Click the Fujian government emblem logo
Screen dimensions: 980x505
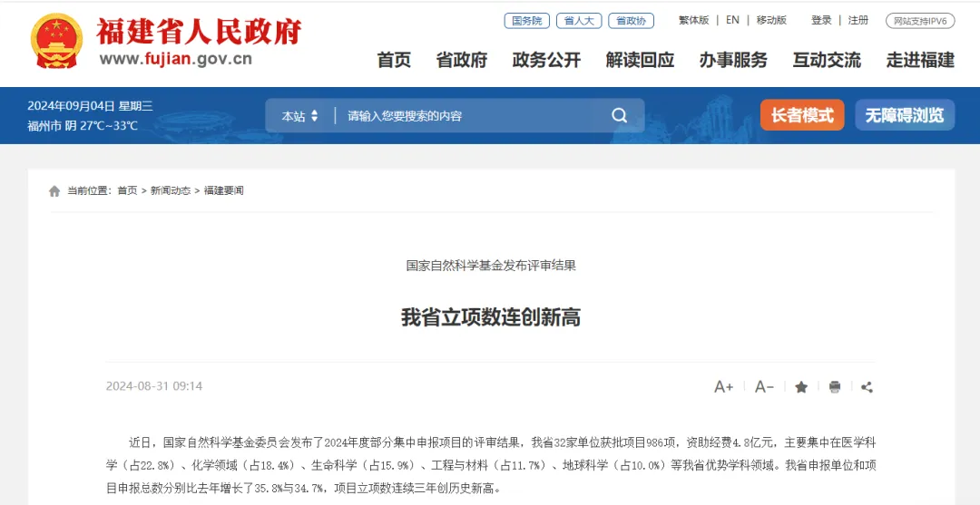point(57,41)
